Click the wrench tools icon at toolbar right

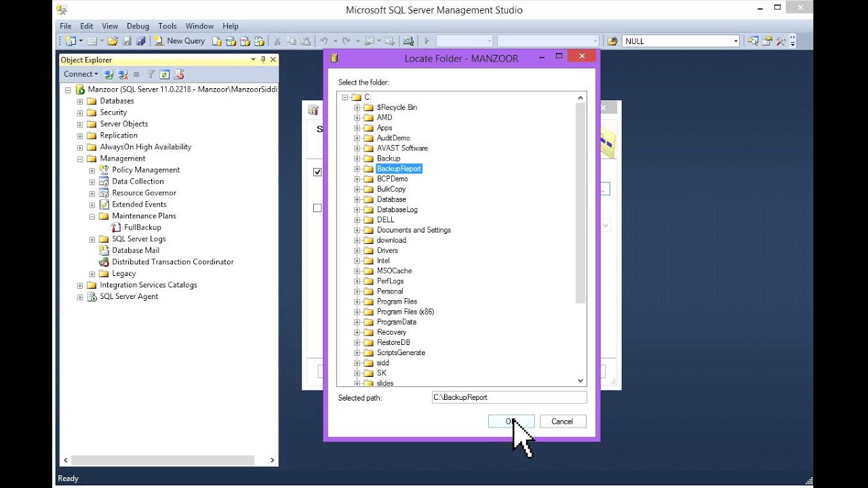click(781, 41)
